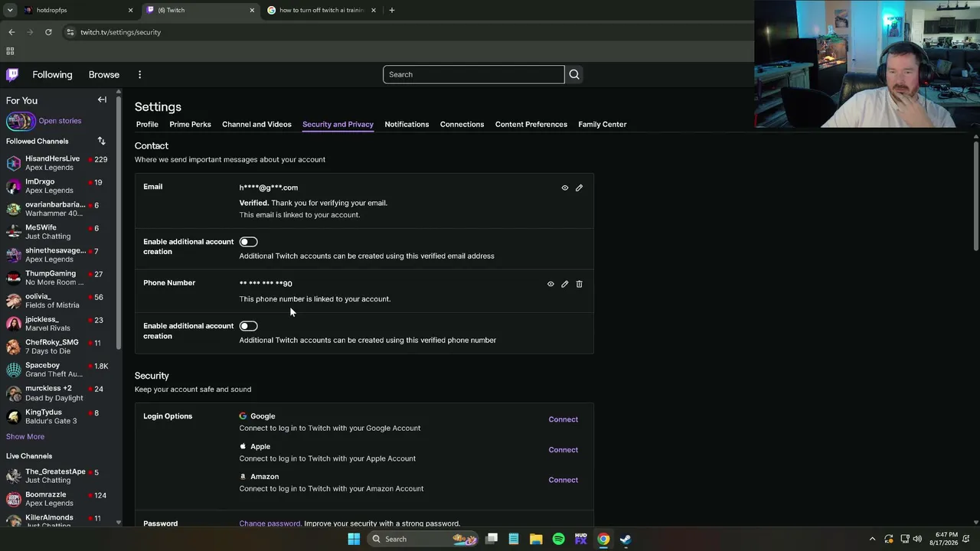Click the Chrome address bar URL
The height and width of the screenshot is (551, 980).
point(120,32)
